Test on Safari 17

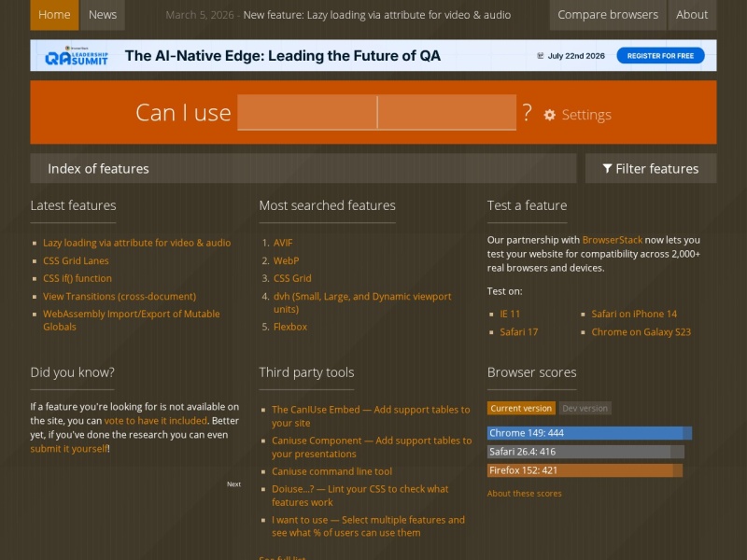[519, 332]
